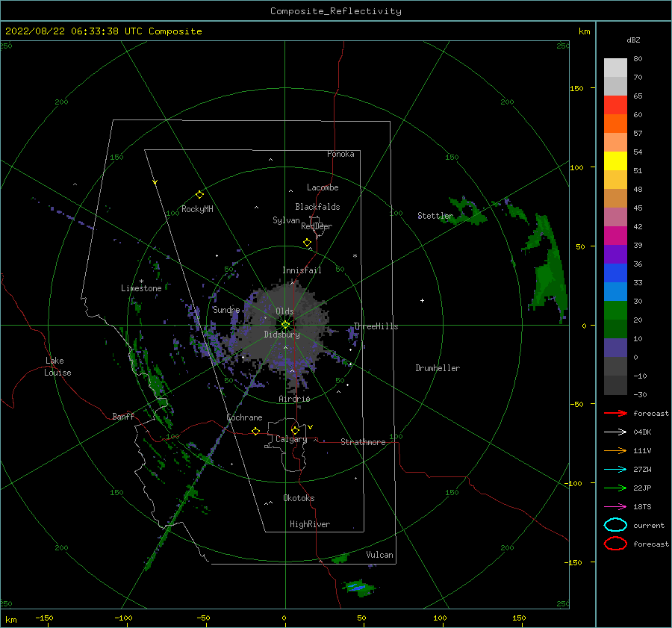Click the Innisfail town label
The image size is (672, 628).
302,270
